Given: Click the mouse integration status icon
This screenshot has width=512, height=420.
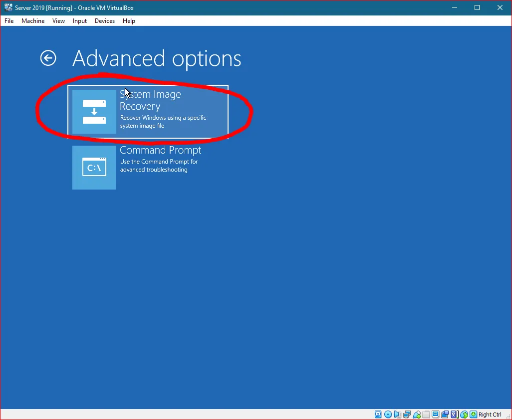Looking at the screenshot, I should [464, 415].
